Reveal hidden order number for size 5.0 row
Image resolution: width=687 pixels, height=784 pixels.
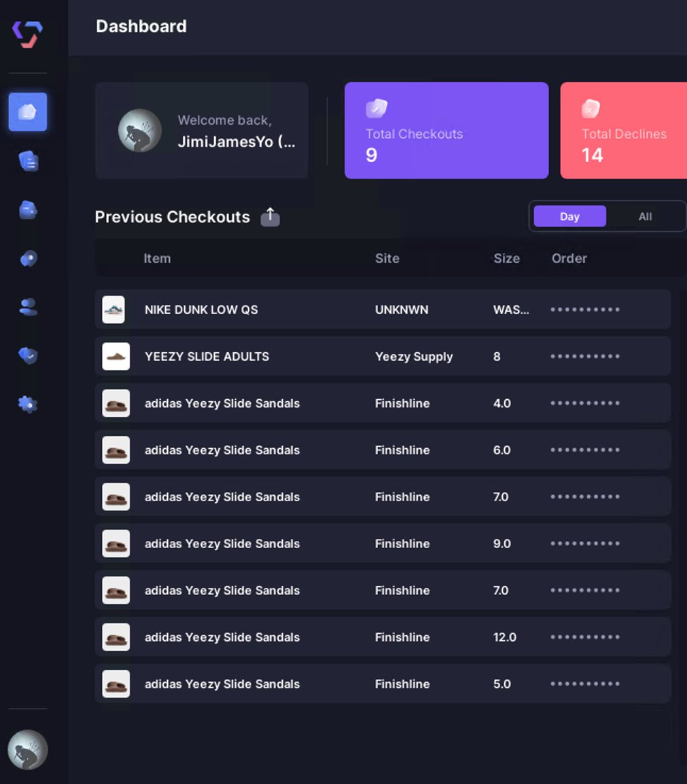point(585,684)
